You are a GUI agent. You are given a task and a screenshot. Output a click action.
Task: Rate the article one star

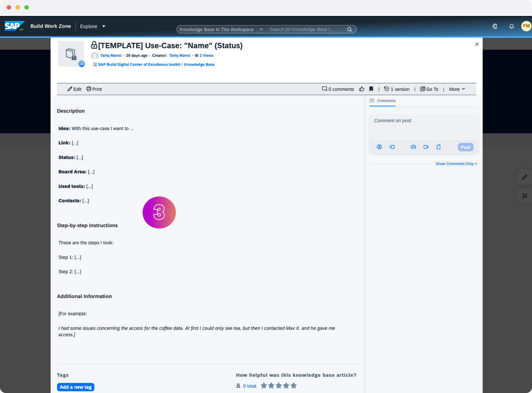(264, 386)
